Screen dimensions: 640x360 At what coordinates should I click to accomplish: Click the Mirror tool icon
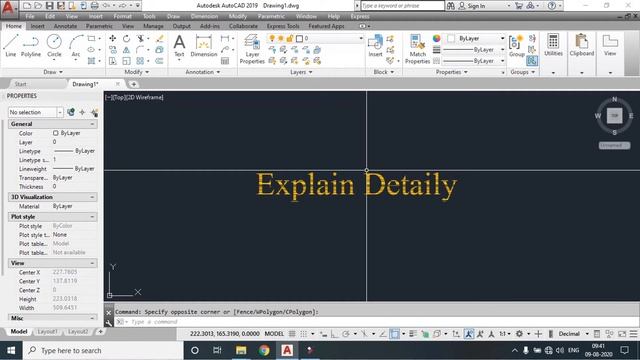coord(127,50)
